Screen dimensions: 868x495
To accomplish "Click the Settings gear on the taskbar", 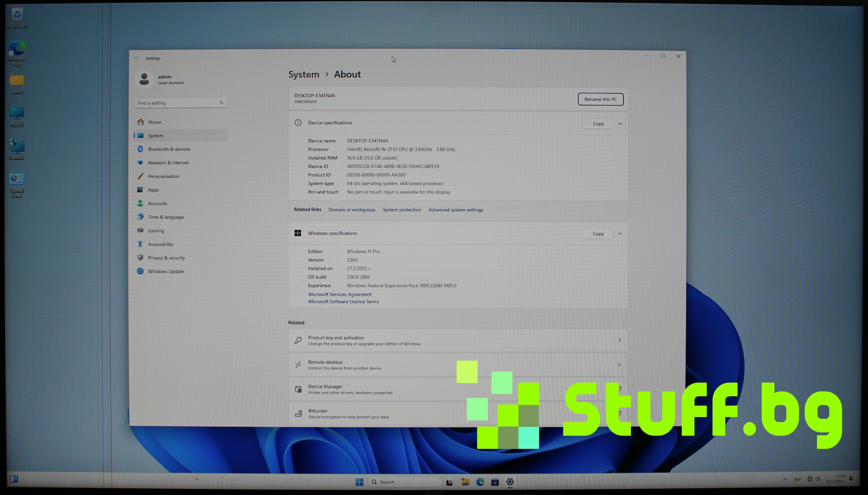I will pyautogui.click(x=510, y=482).
